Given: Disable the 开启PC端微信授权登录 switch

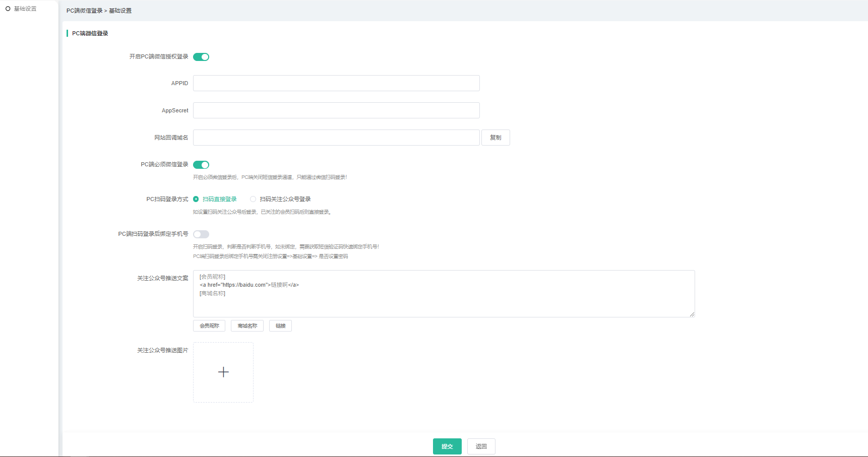Looking at the screenshot, I should coord(201,57).
